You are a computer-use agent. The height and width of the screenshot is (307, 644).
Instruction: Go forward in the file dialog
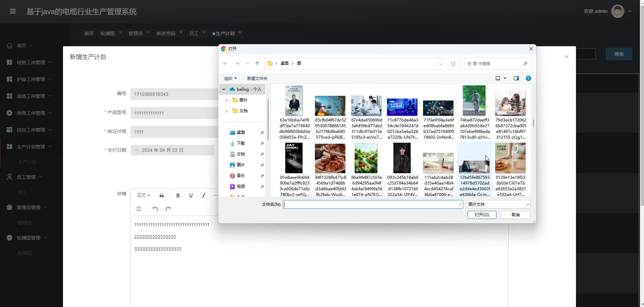237,63
